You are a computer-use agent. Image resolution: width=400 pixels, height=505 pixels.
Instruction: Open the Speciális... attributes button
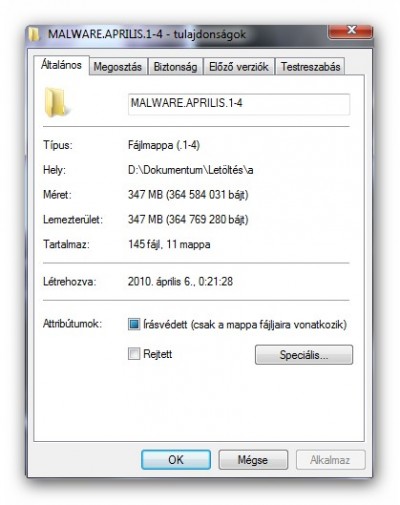tap(304, 355)
